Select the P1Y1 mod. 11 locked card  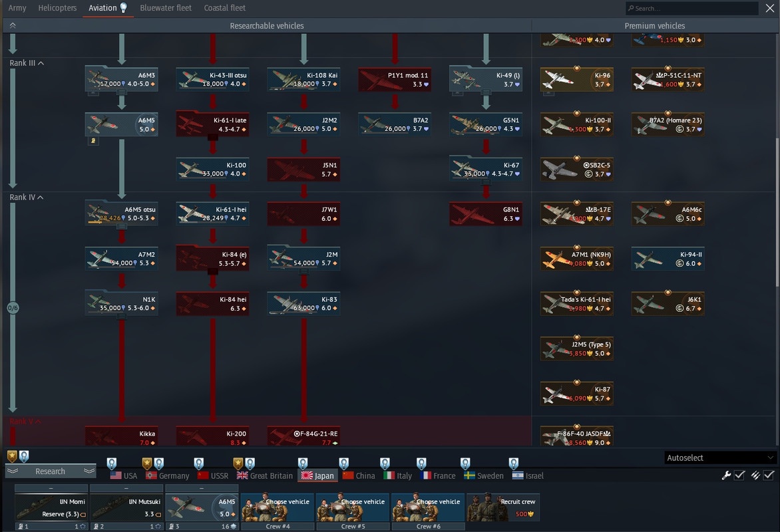(395, 80)
